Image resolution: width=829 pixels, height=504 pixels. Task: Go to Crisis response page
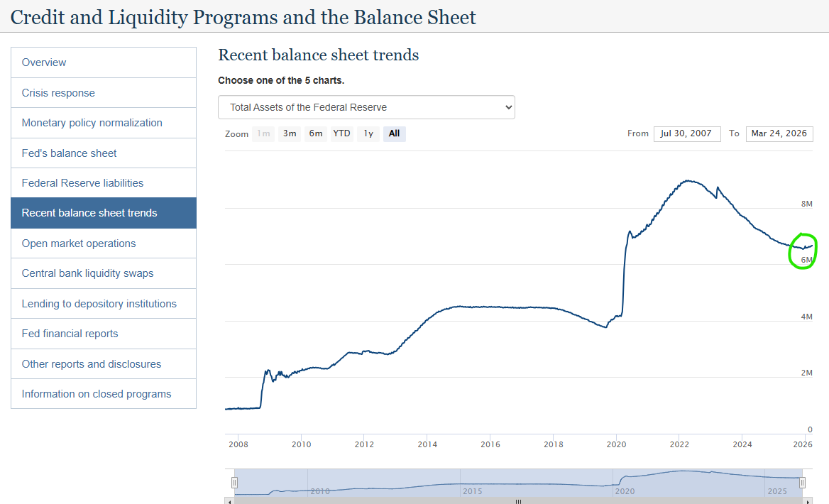pyautogui.click(x=104, y=92)
